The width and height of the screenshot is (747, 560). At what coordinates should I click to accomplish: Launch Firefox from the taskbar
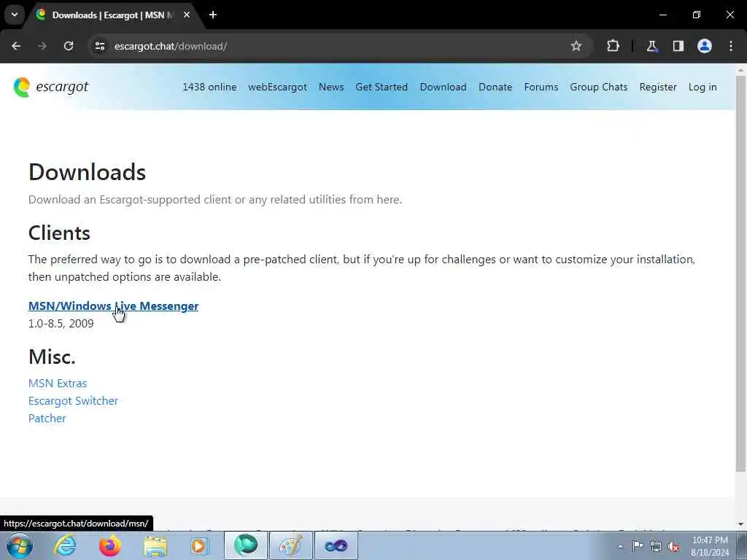point(109,545)
